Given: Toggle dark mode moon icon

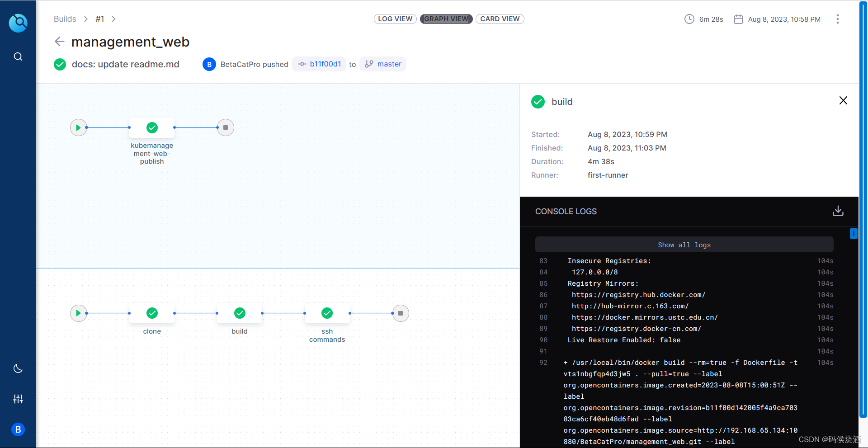Looking at the screenshot, I should (18, 368).
